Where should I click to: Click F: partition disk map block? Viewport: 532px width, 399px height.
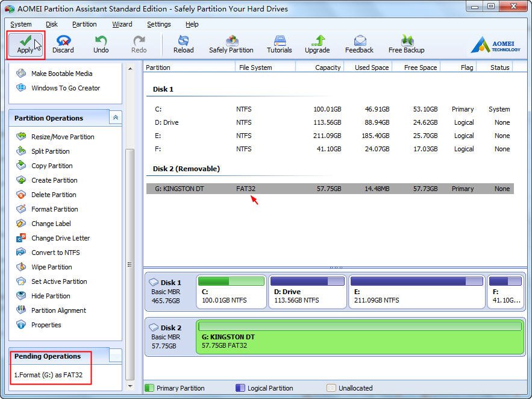[505, 292]
